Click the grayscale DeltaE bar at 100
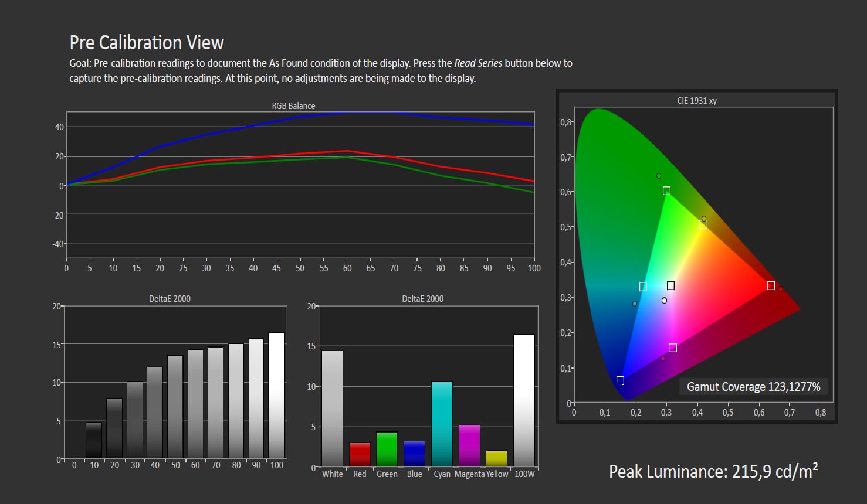Image resolution: width=867 pixels, height=504 pixels. [276, 396]
